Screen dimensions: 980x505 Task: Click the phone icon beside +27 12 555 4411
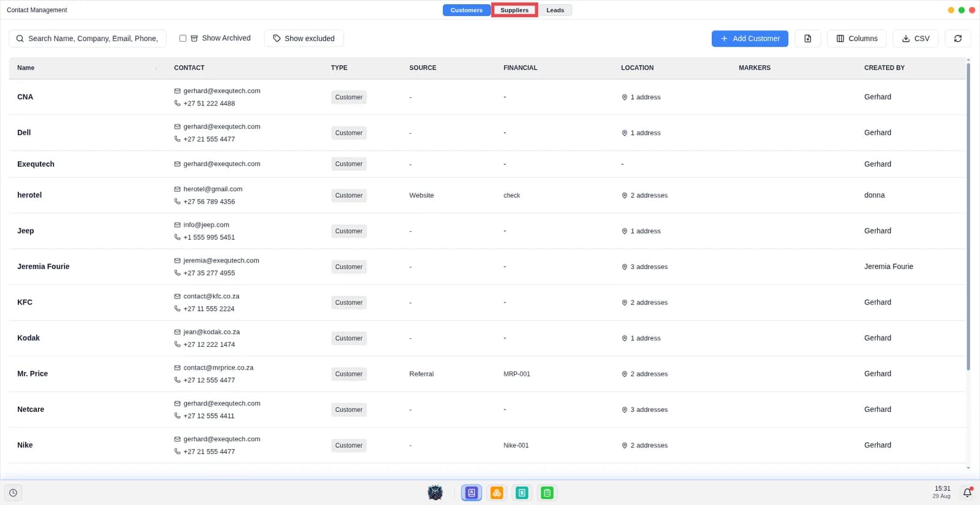point(177,416)
